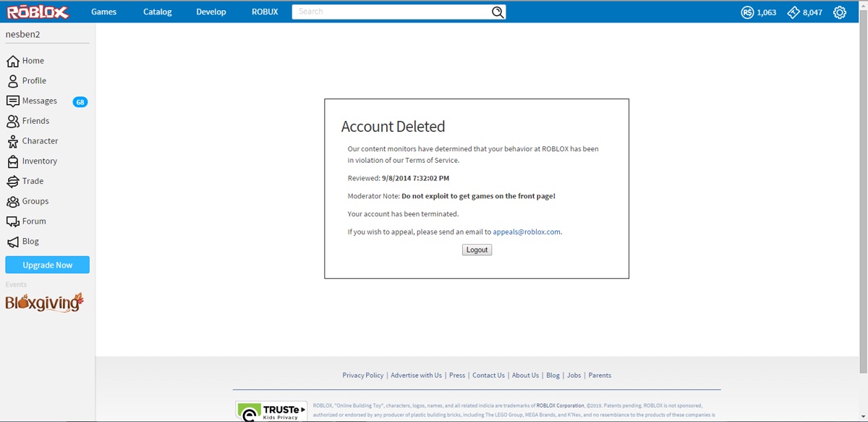The width and height of the screenshot is (868, 422).
Task: Click 'Your account has been terminated.' text
Action: (x=403, y=214)
